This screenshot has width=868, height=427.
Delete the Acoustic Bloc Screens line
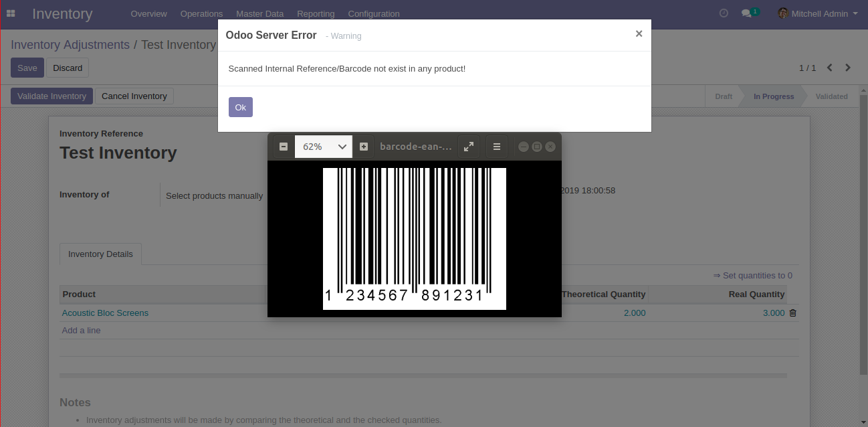coord(793,313)
